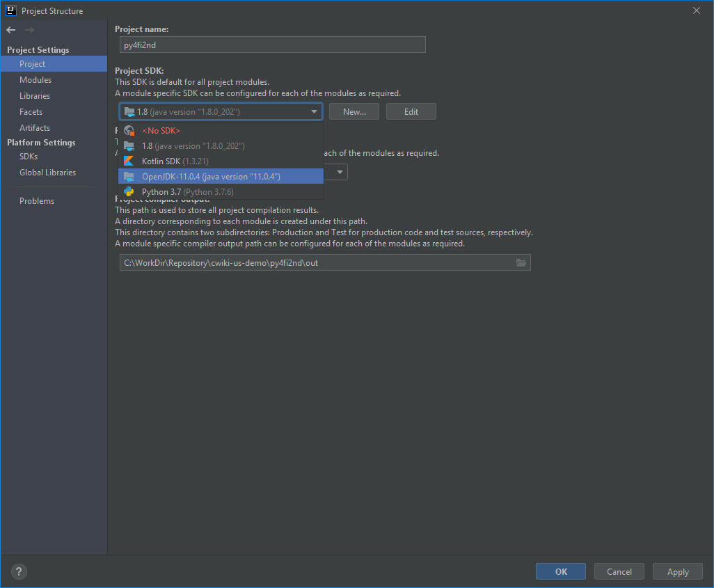Click the forward navigation arrow

coord(30,30)
